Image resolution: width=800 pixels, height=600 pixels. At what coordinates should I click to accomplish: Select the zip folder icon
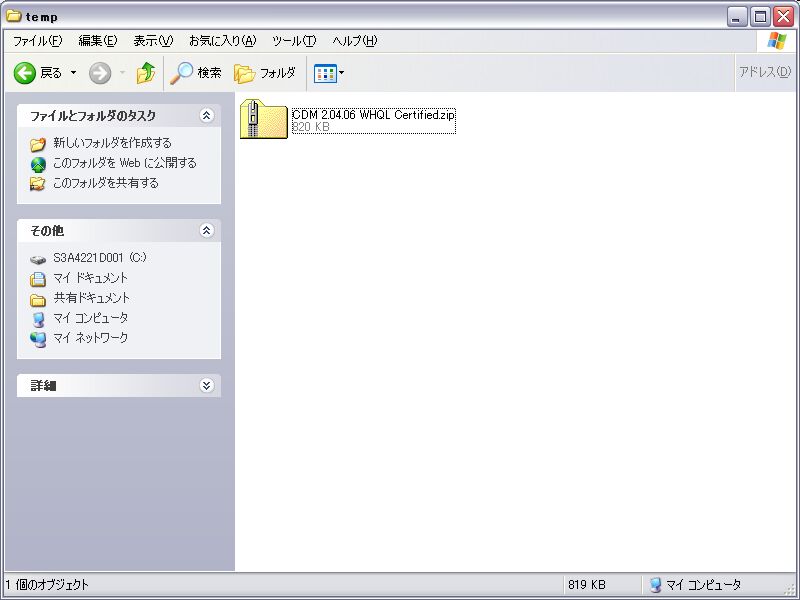pos(264,119)
